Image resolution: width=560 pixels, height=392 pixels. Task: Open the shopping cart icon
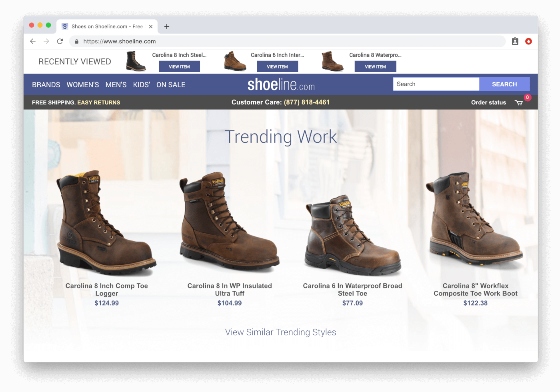click(519, 103)
